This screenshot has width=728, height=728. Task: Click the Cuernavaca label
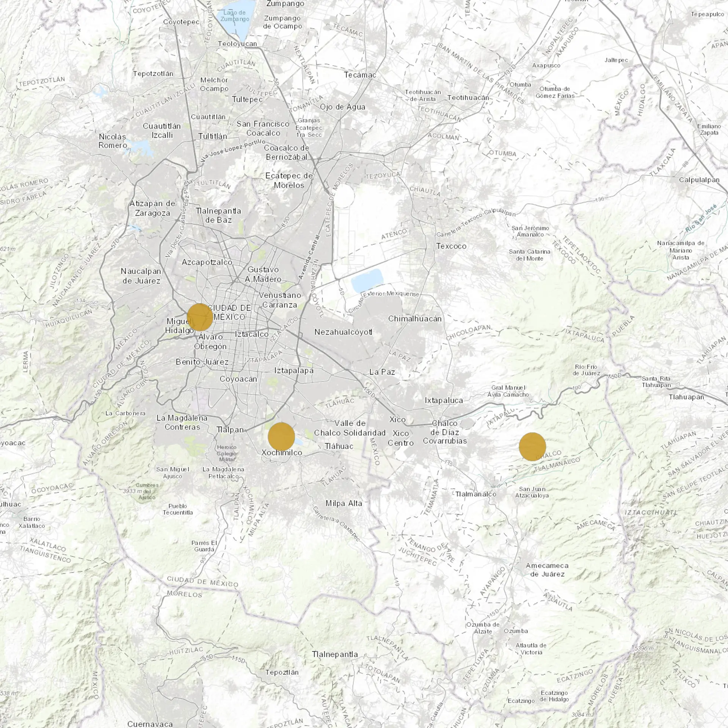click(x=150, y=724)
